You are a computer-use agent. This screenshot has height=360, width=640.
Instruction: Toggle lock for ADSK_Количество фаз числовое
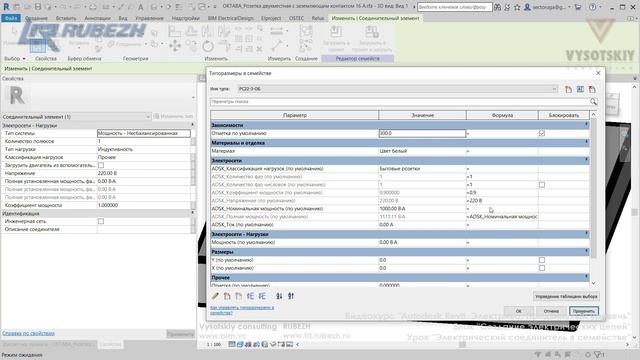coord(542,185)
